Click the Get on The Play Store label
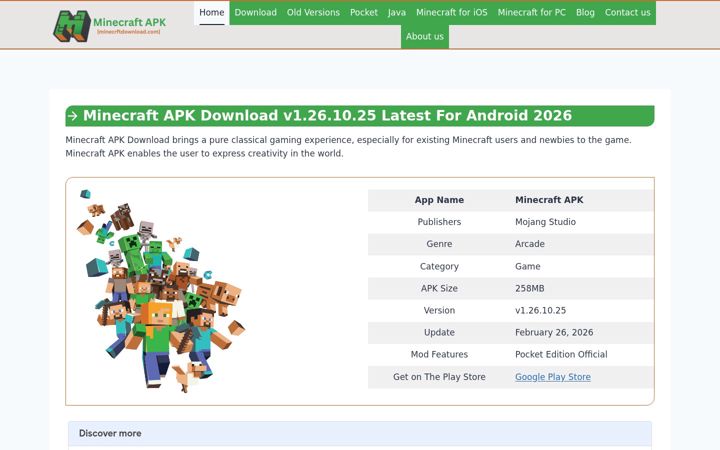Screen dimensions: 720x450 pos(439,377)
